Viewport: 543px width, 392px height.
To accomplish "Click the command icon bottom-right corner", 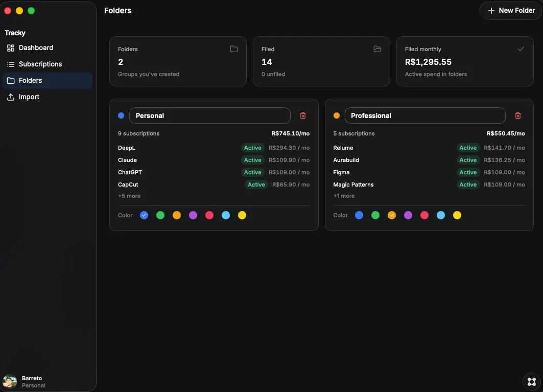I will pyautogui.click(x=532, y=382).
